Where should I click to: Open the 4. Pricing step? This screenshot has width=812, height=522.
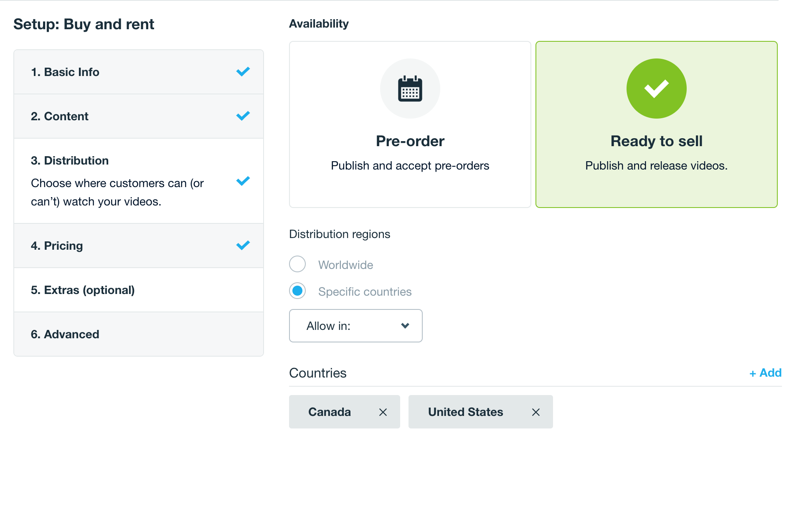pyautogui.click(x=57, y=246)
